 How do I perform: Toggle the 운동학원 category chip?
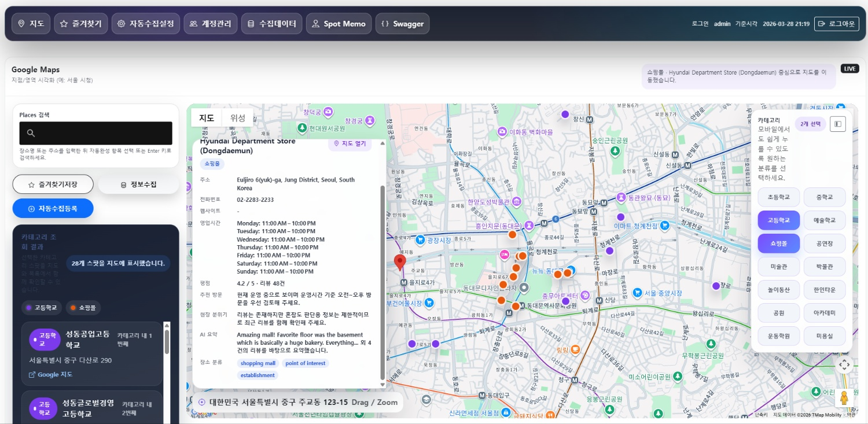pos(779,336)
